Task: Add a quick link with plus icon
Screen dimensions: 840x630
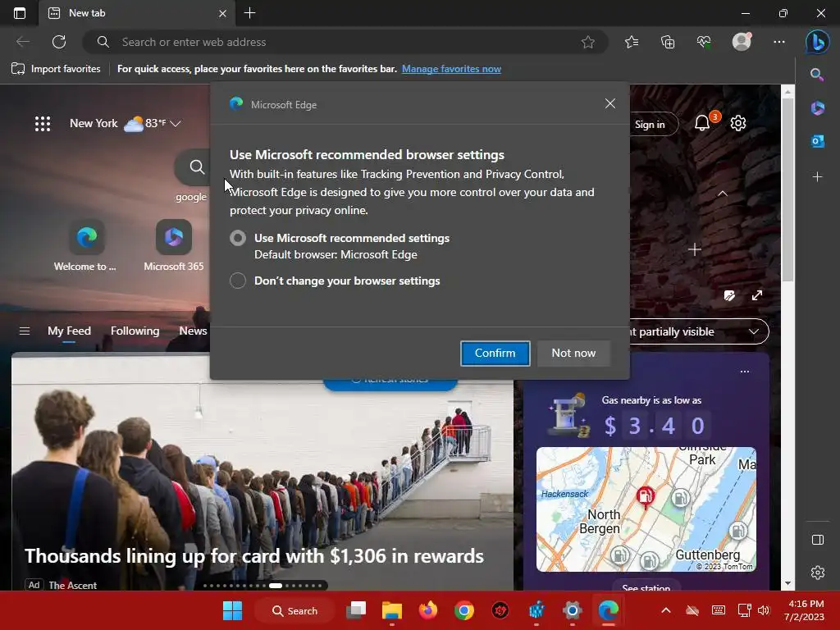Action: pos(695,249)
